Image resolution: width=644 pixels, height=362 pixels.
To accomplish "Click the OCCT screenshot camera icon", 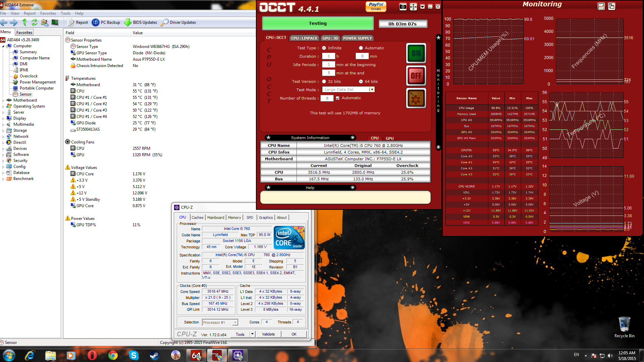I will click(403, 7).
